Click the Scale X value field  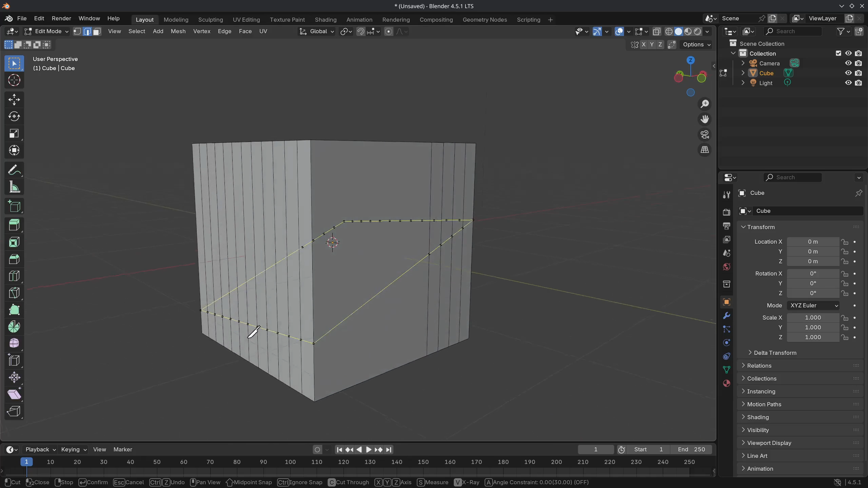(812, 318)
